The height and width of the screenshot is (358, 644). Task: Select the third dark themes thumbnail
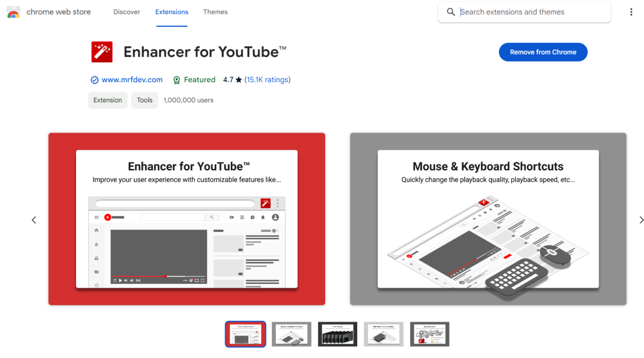point(338,334)
